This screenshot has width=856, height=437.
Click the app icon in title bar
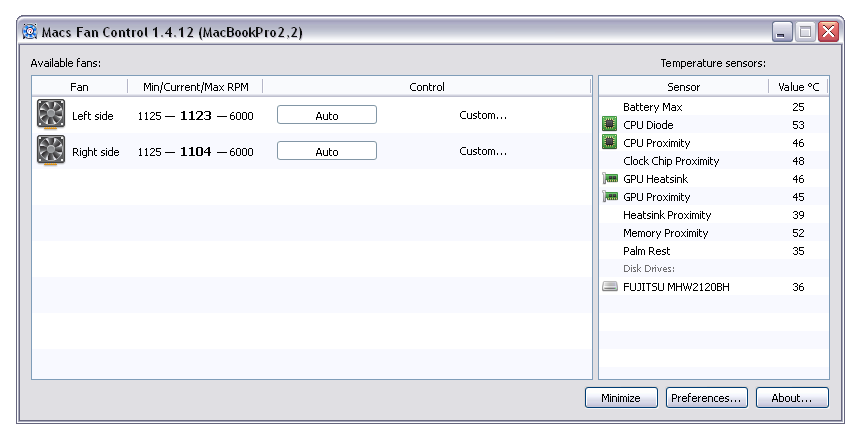30,32
